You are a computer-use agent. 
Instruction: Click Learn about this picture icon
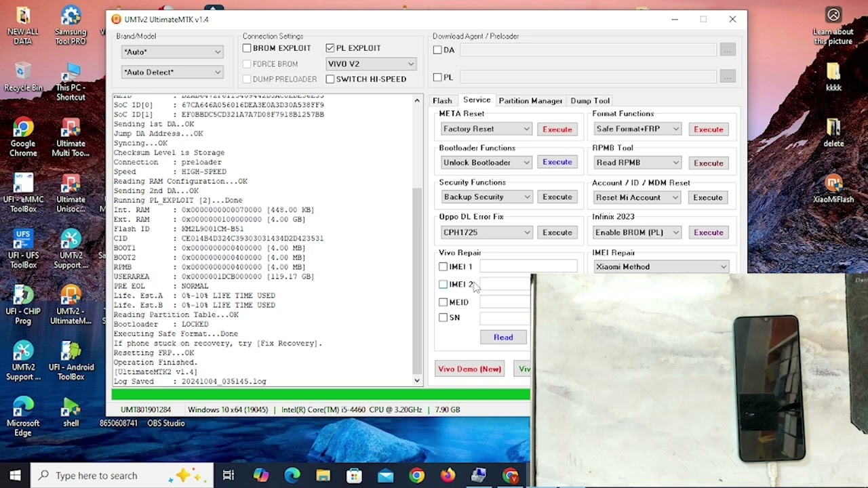(x=833, y=26)
